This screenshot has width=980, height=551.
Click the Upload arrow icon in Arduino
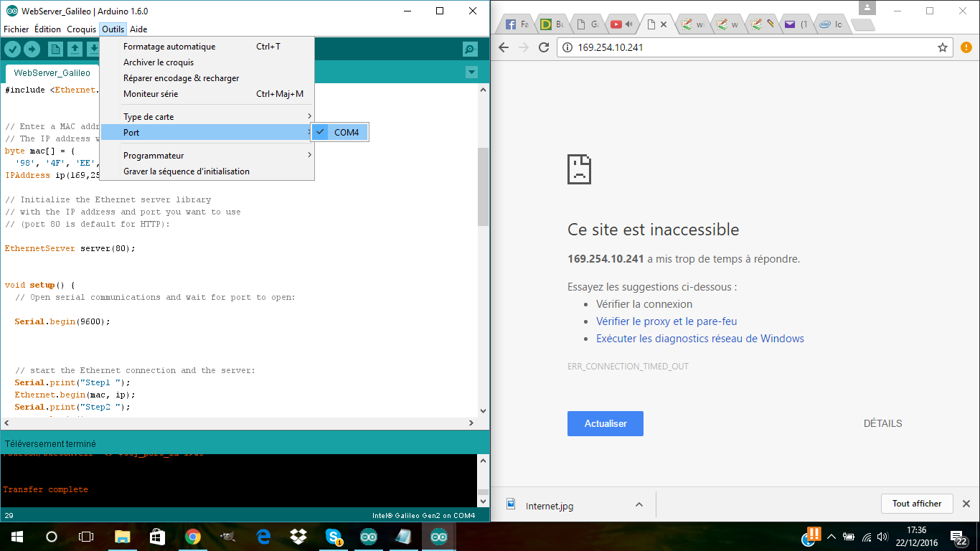tap(32, 49)
